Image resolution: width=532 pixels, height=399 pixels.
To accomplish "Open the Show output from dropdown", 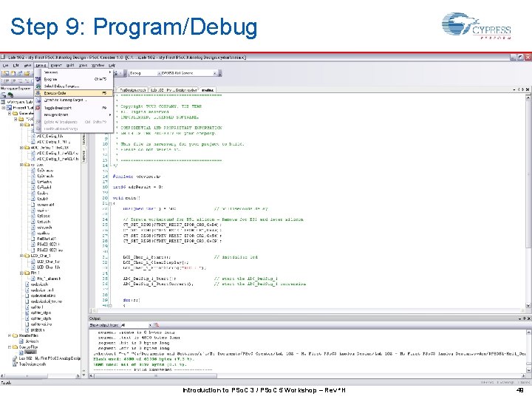I will pyautogui.click(x=135, y=325).
